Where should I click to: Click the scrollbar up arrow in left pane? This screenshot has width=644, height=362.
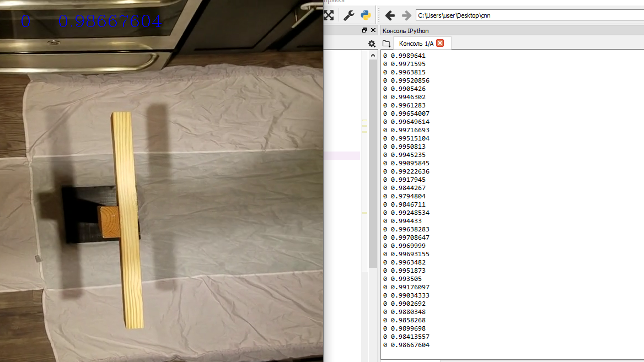[x=373, y=55]
